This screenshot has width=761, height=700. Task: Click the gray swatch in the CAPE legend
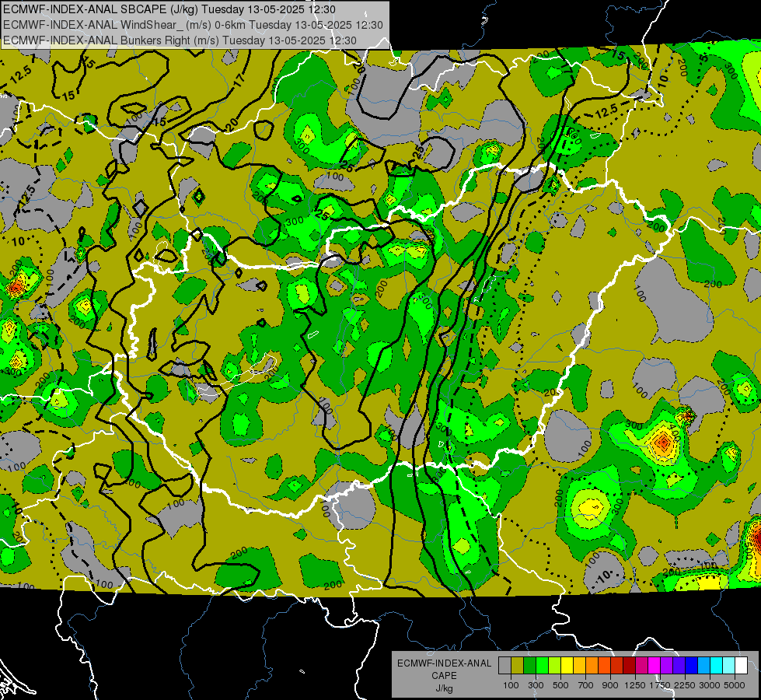tap(504, 666)
